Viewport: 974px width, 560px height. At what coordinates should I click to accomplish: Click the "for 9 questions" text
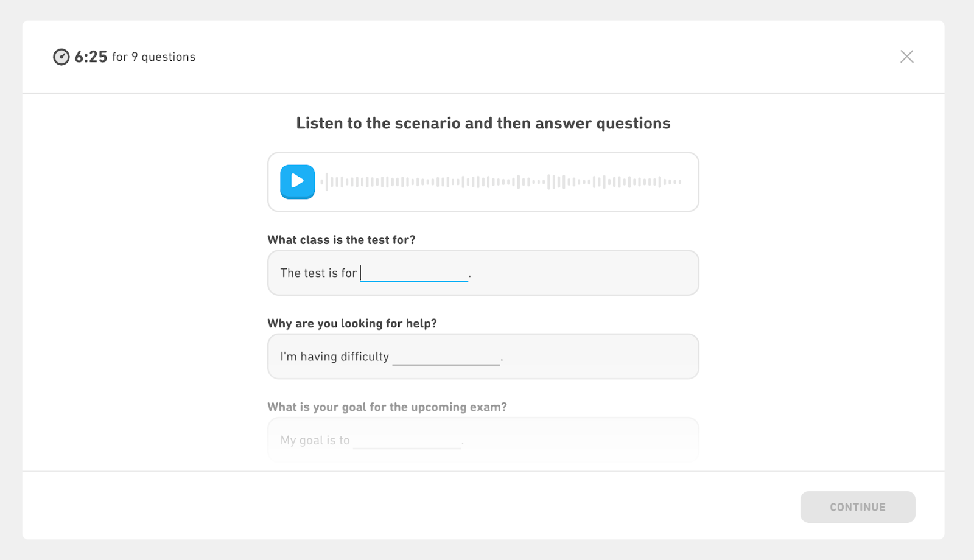point(153,57)
